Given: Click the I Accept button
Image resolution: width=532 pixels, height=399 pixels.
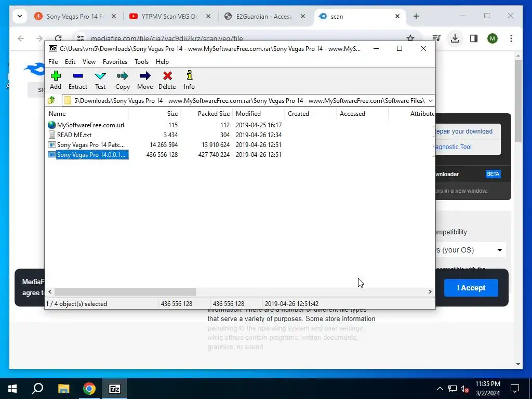Looking at the screenshot, I should (x=471, y=288).
